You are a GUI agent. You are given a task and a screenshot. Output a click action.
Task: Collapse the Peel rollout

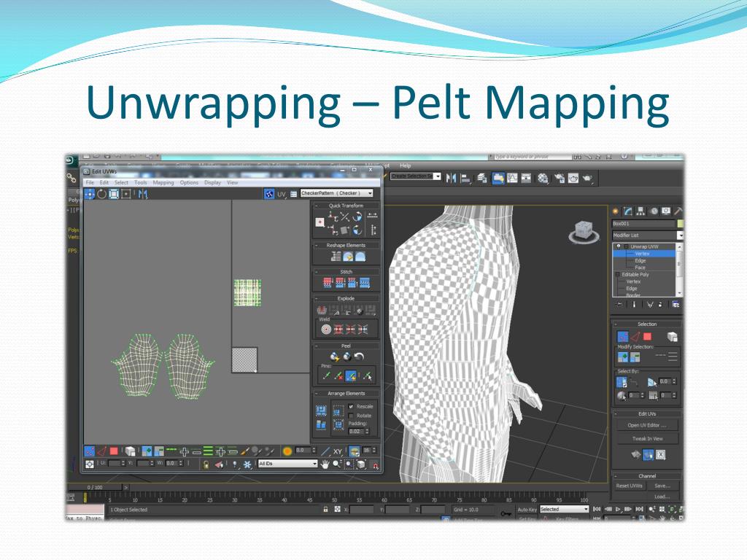click(x=346, y=346)
